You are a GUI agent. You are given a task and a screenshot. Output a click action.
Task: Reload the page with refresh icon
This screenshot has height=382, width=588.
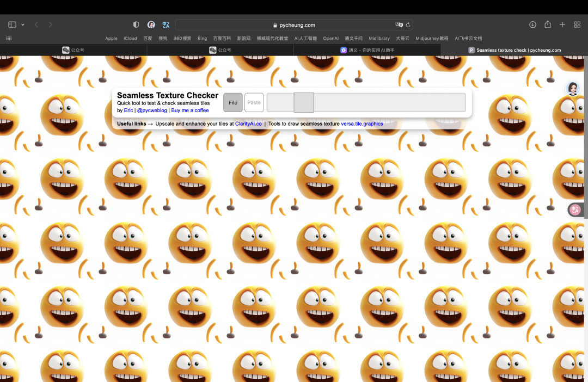coord(408,25)
